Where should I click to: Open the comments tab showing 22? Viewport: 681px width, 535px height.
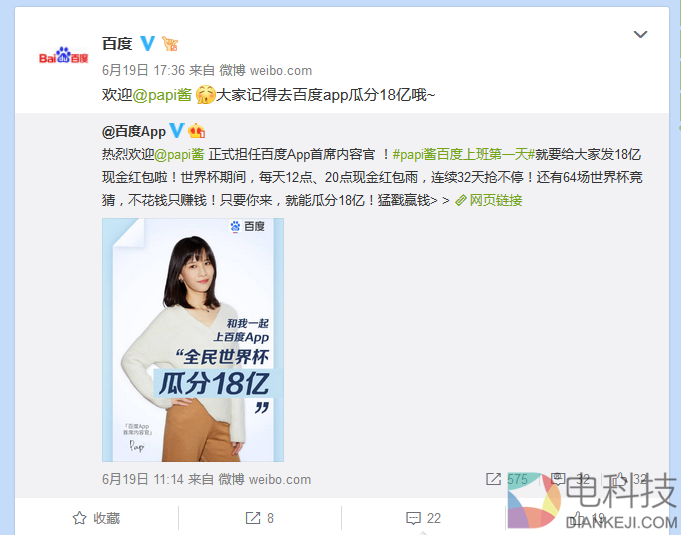[423, 518]
